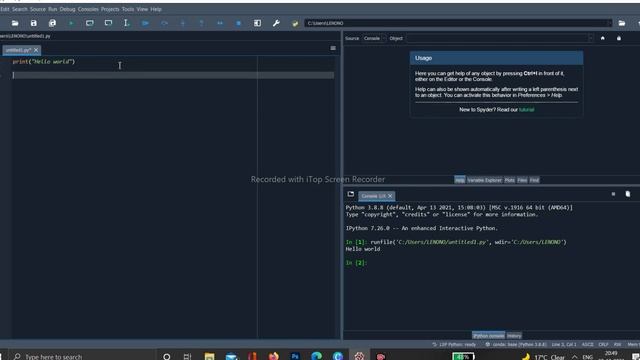
Task: Click the Help pane home icon
Action: 602,38
